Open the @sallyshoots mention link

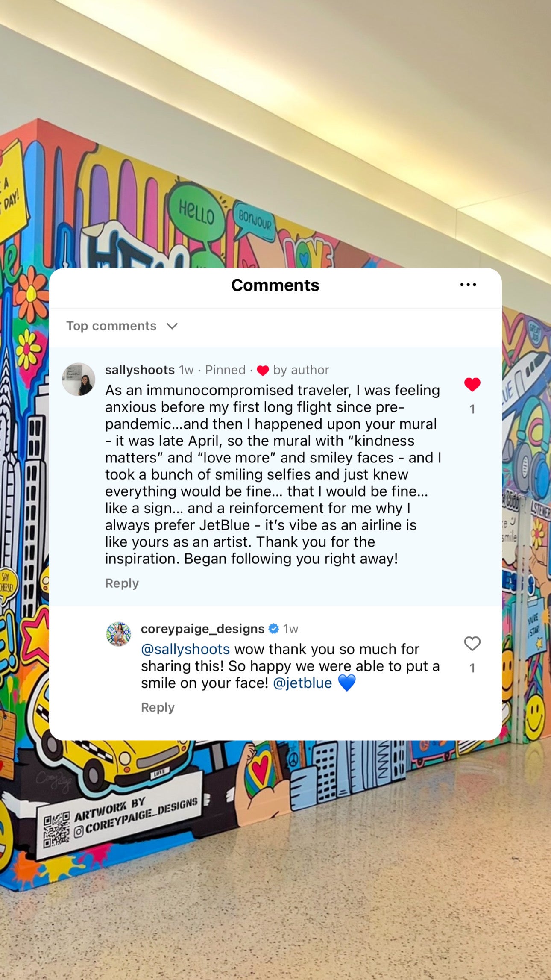pos(185,649)
